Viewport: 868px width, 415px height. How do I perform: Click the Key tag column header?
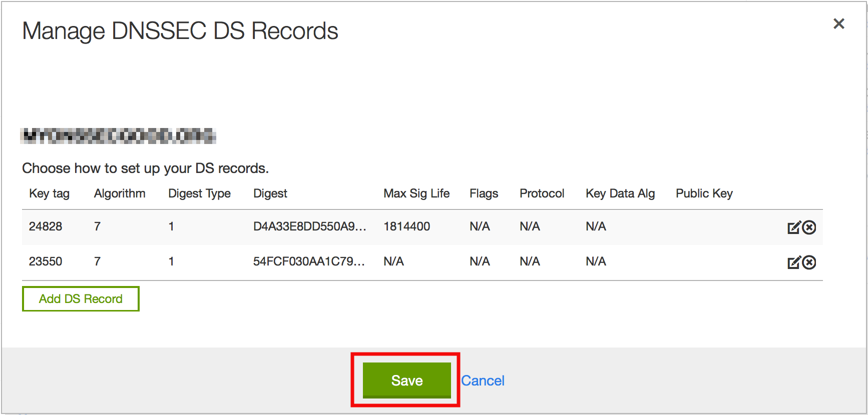click(49, 193)
